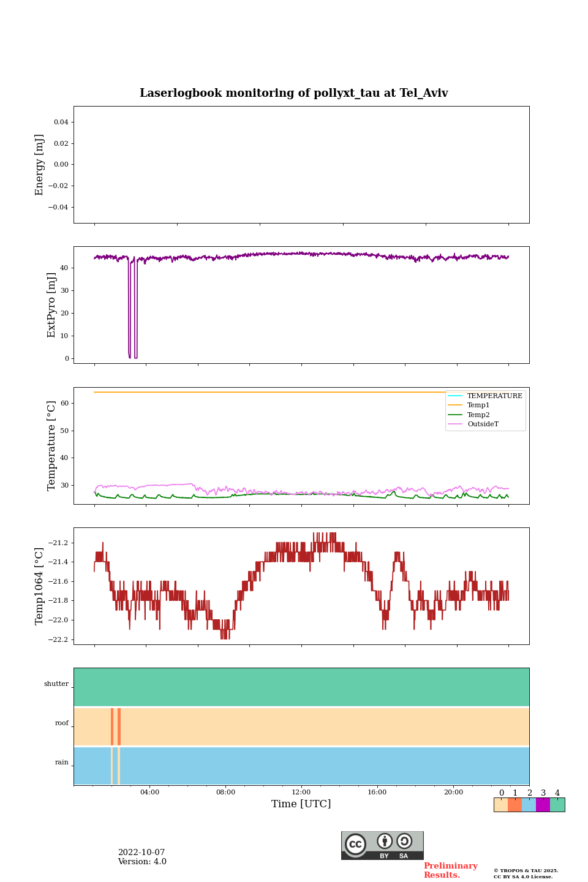Image resolution: width=588 pixels, height=882 pixels.
Task: Click the 16:00 time tick label
Action: (x=377, y=793)
